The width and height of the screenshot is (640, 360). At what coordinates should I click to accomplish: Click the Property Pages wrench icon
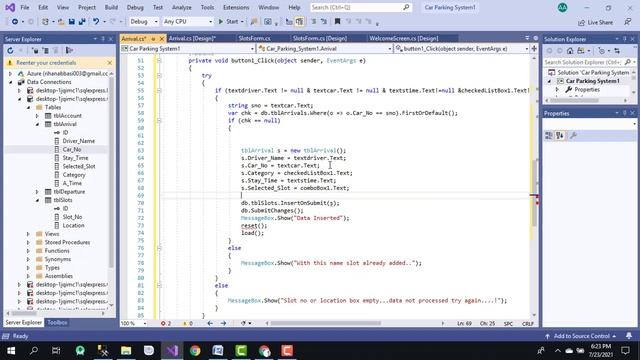tap(573, 136)
